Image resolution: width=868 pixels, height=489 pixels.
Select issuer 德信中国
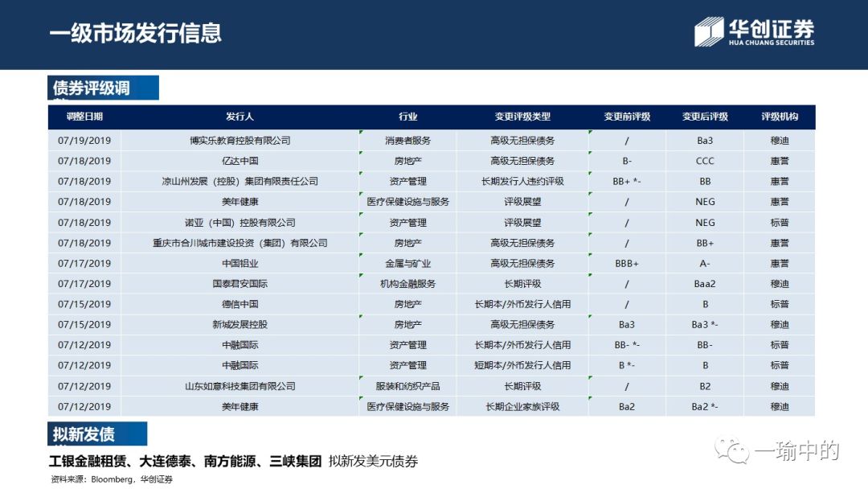tap(240, 304)
